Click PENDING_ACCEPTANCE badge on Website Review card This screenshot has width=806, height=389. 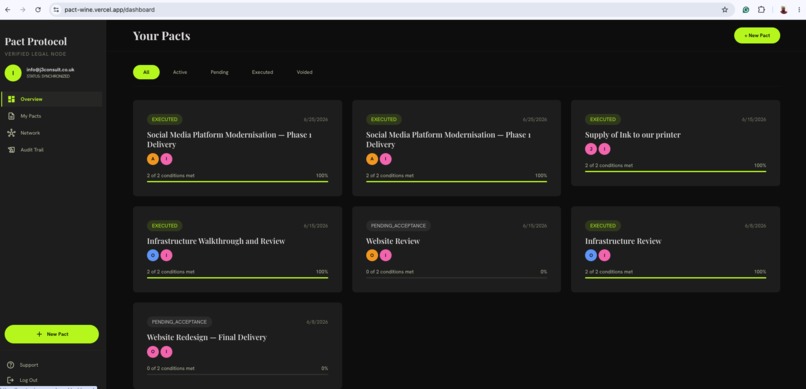[x=398, y=226]
